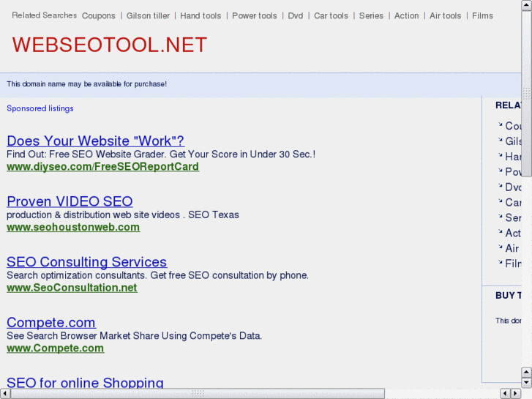Click sidebar link starting with Car
Screen dimensions: 532x399
513,202
